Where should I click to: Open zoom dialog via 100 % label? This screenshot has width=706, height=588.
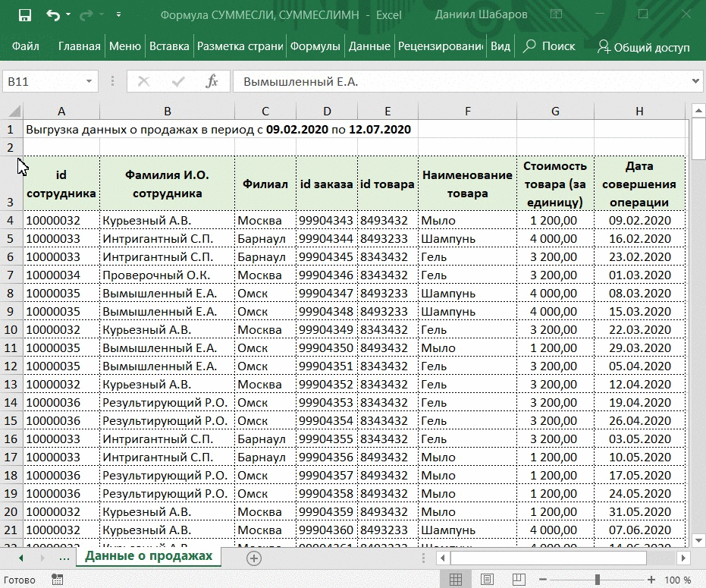678,580
